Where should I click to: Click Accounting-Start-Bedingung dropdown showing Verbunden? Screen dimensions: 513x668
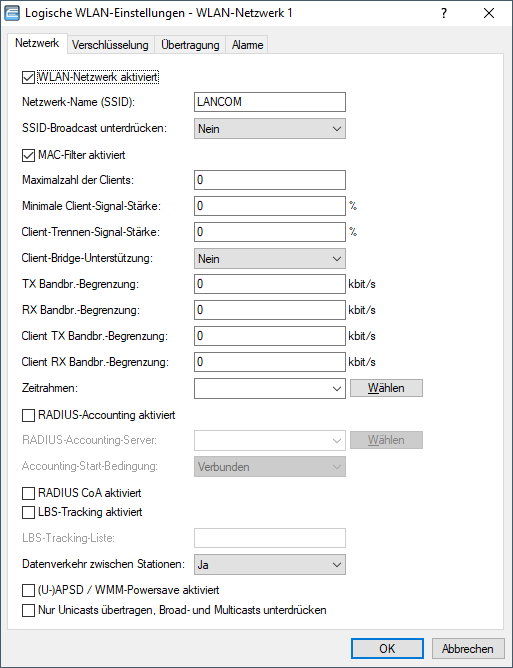click(x=270, y=466)
